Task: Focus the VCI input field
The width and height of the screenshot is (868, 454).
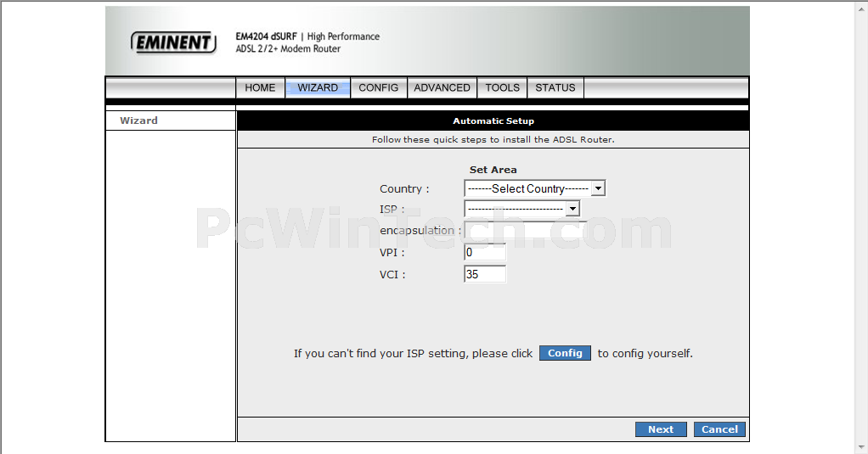Action: tap(485, 274)
